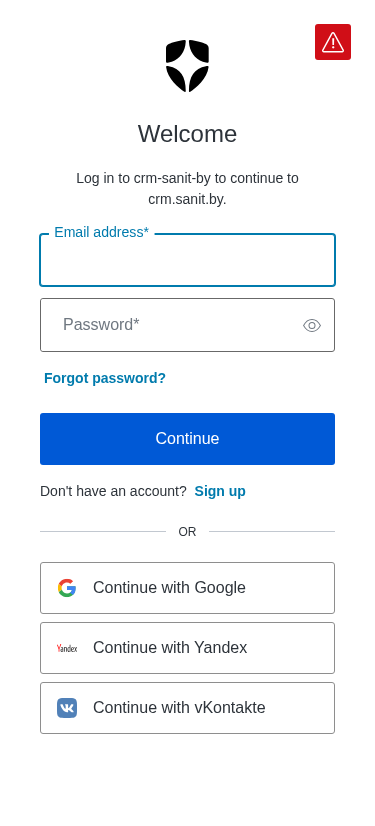Click the Yandex logo icon
Image resolution: width=375 pixels, height=826 pixels.
click(67, 648)
